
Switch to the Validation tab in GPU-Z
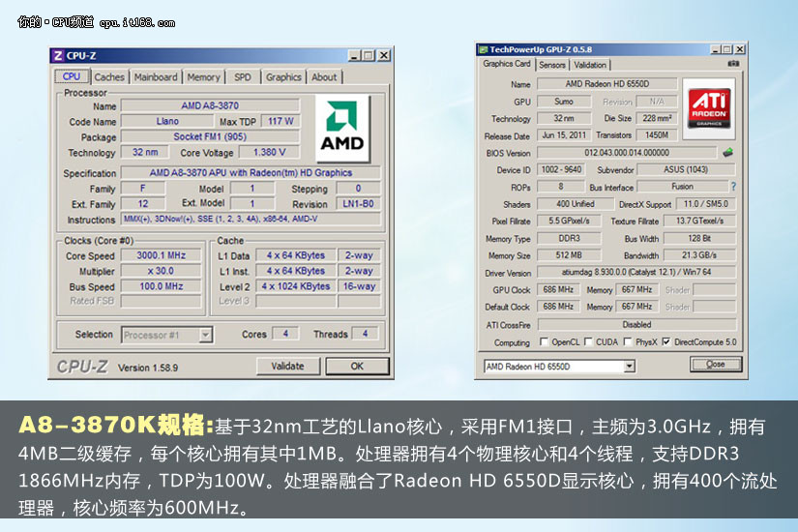(590, 65)
